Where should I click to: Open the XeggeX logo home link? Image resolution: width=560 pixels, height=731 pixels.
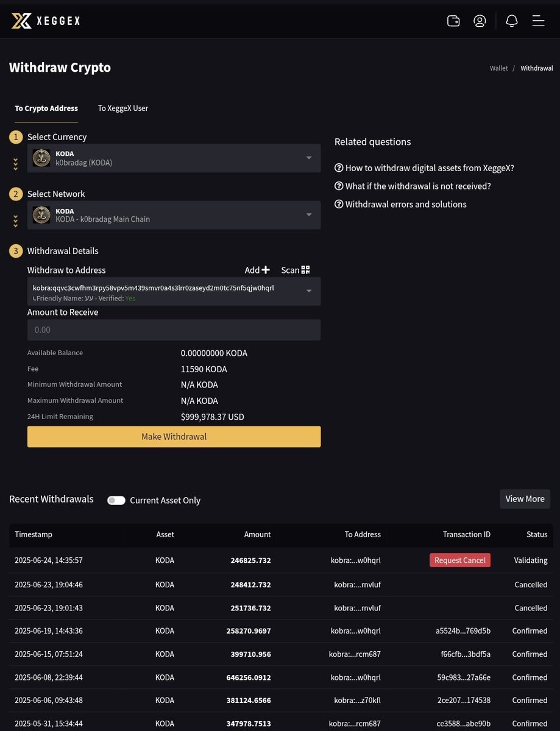coord(46,21)
